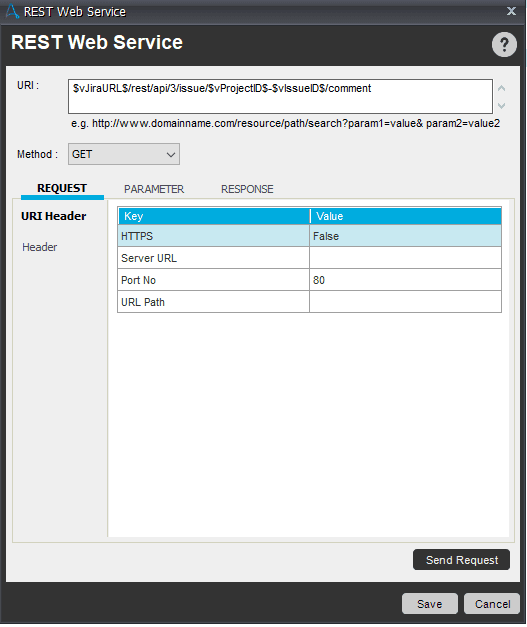Expand the Method GET dropdown
Image resolution: width=527 pixels, height=627 pixels.
tap(124, 154)
